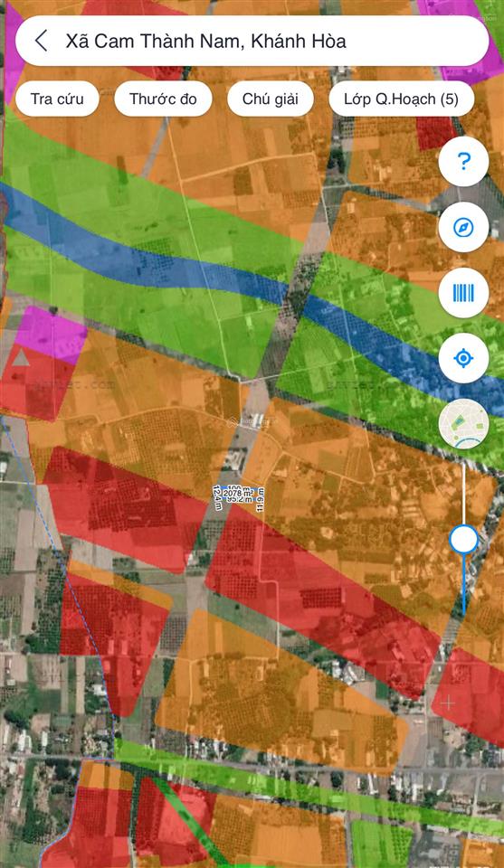The height and width of the screenshot is (868, 504).
Task: Select the Thước đo measuring tool
Action: pos(163,99)
